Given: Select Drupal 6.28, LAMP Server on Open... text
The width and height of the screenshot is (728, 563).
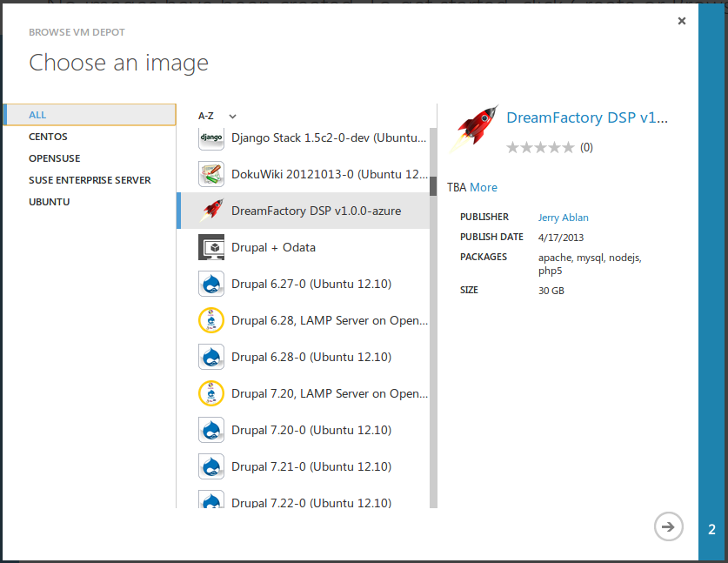Looking at the screenshot, I should click(330, 320).
